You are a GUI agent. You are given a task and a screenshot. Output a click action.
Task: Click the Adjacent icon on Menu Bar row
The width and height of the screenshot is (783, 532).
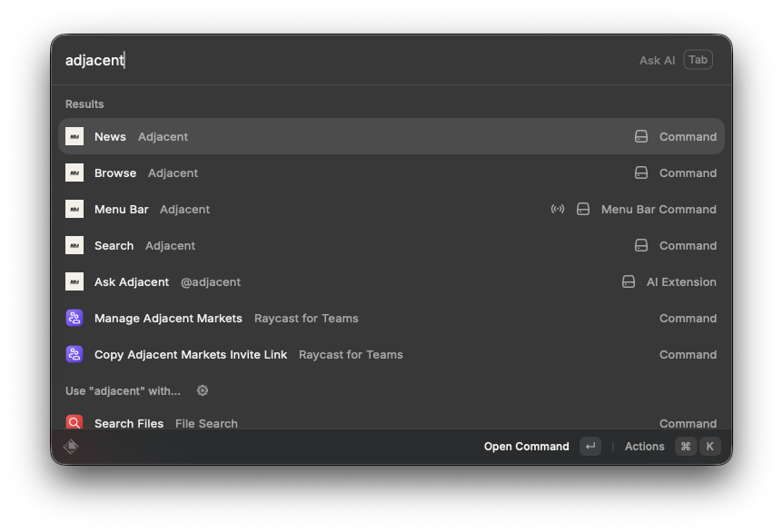74,209
